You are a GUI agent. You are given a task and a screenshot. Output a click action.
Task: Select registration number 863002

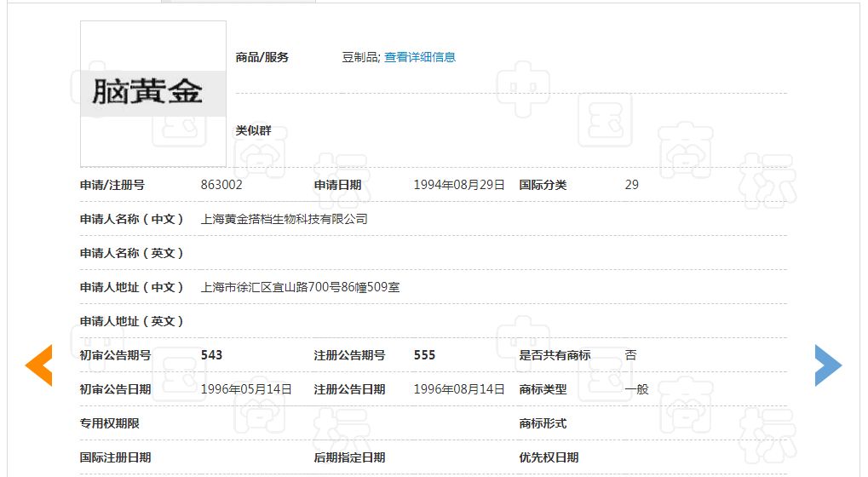(221, 185)
